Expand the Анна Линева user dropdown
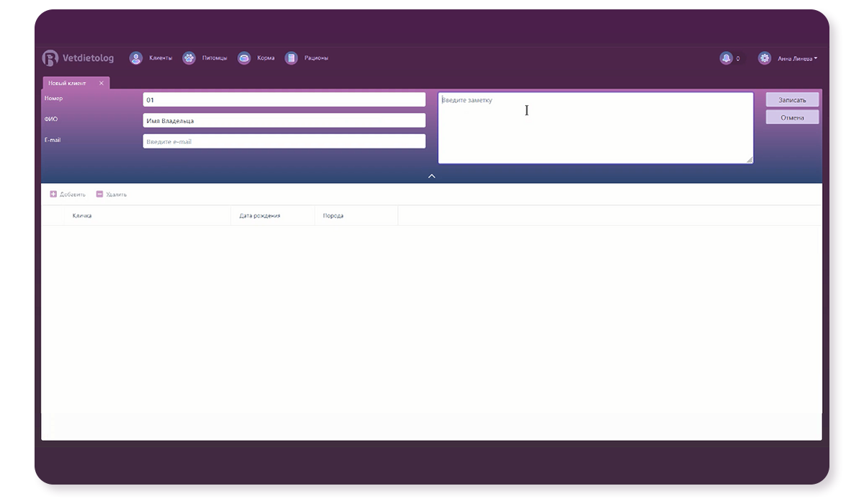 798,59
